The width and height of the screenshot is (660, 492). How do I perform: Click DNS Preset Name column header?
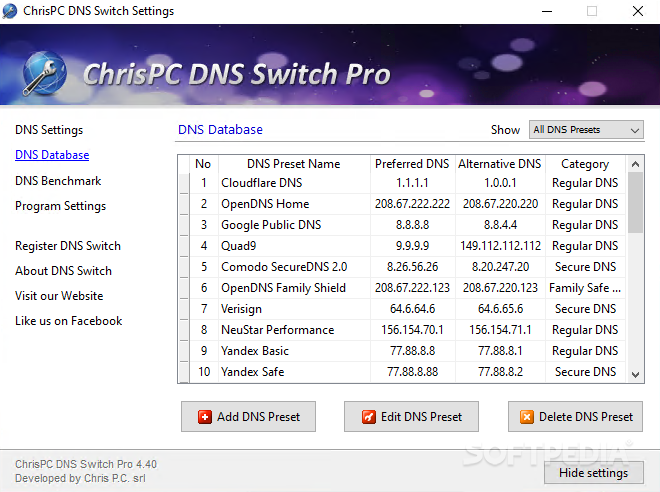(x=294, y=164)
